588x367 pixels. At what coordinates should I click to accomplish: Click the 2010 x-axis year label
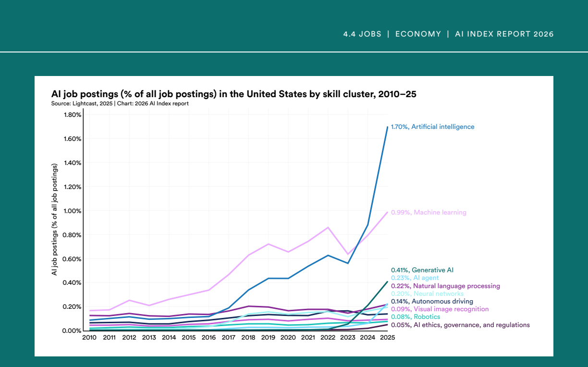click(89, 338)
